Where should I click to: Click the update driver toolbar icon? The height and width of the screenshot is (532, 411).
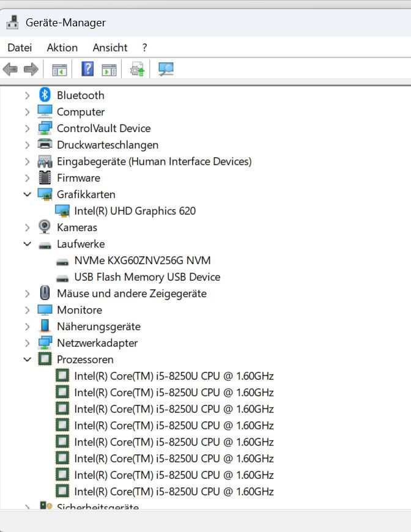pyautogui.click(x=138, y=69)
